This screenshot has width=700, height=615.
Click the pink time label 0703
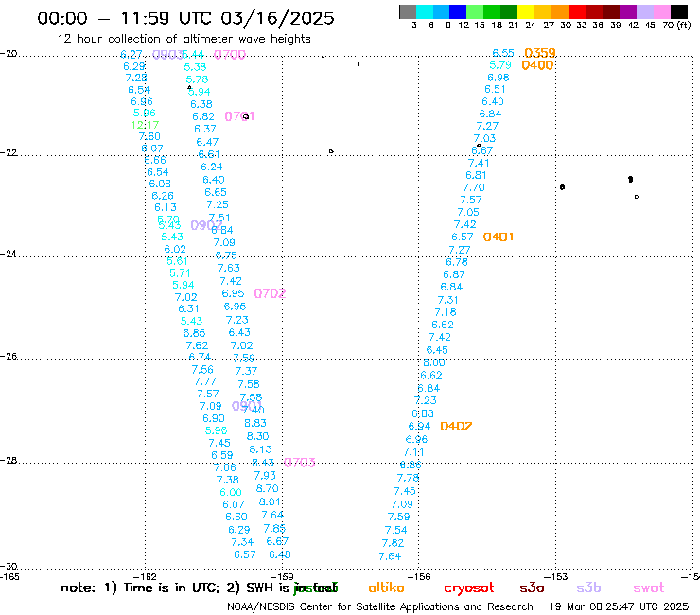point(300,463)
